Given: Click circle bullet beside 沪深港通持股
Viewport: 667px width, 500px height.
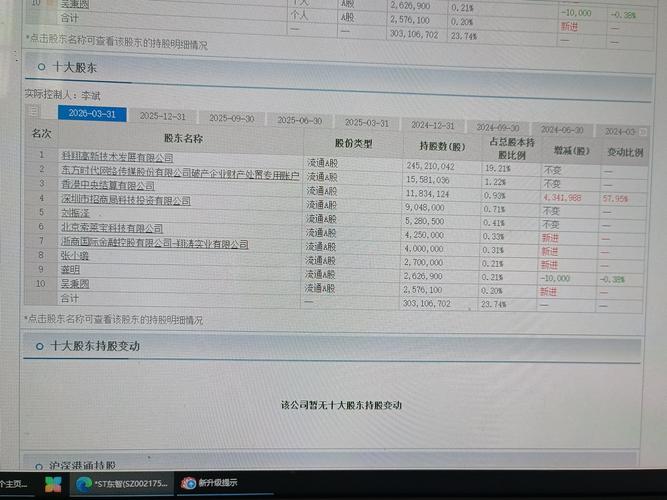Looking at the screenshot, I should [39, 466].
